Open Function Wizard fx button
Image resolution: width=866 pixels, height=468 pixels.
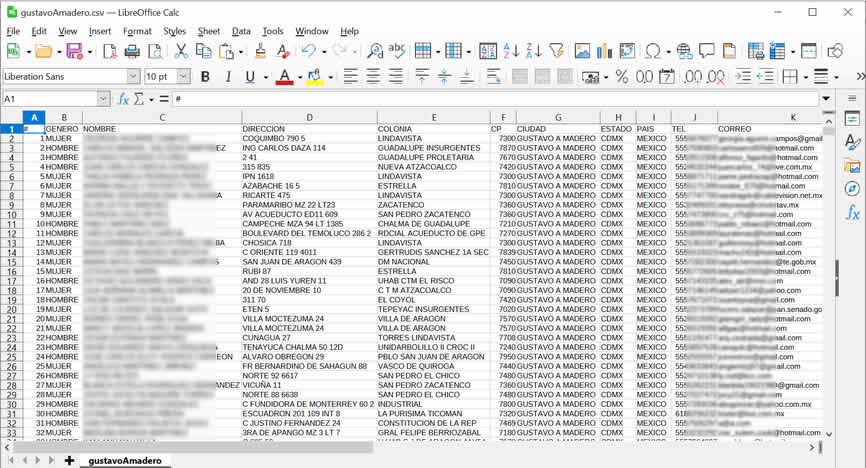click(123, 99)
